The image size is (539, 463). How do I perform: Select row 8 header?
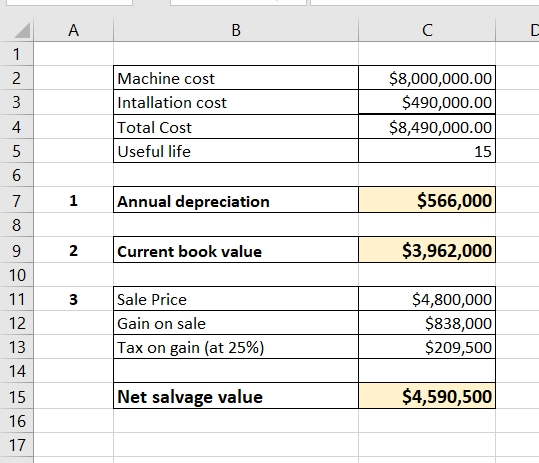(x=16, y=225)
